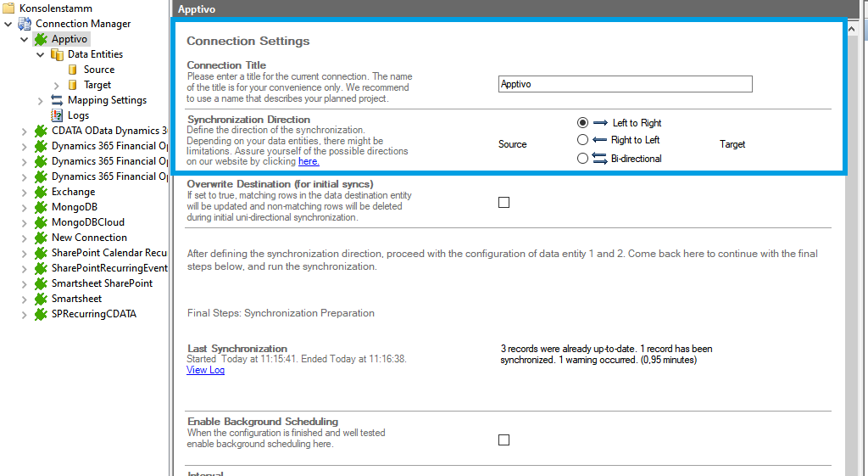Click the MongoDB connection icon
868x476 pixels.
(x=41, y=207)
